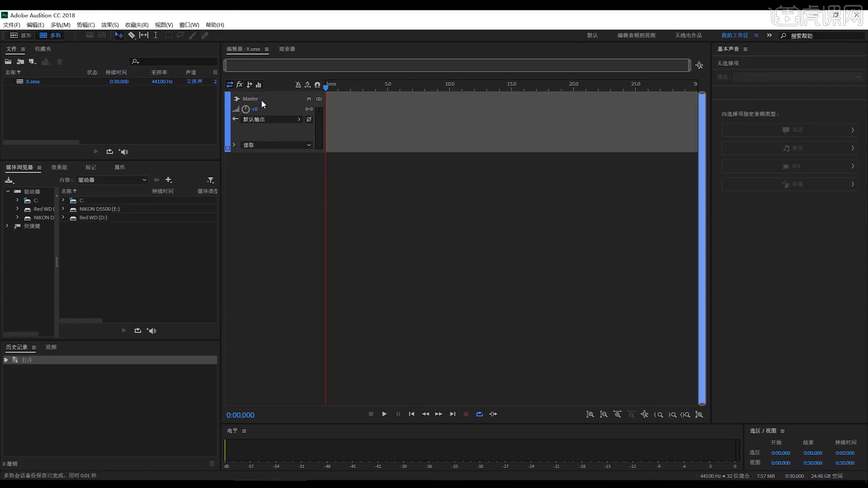
Task: Mute the Master track with M button
Action: coord(309,99)
